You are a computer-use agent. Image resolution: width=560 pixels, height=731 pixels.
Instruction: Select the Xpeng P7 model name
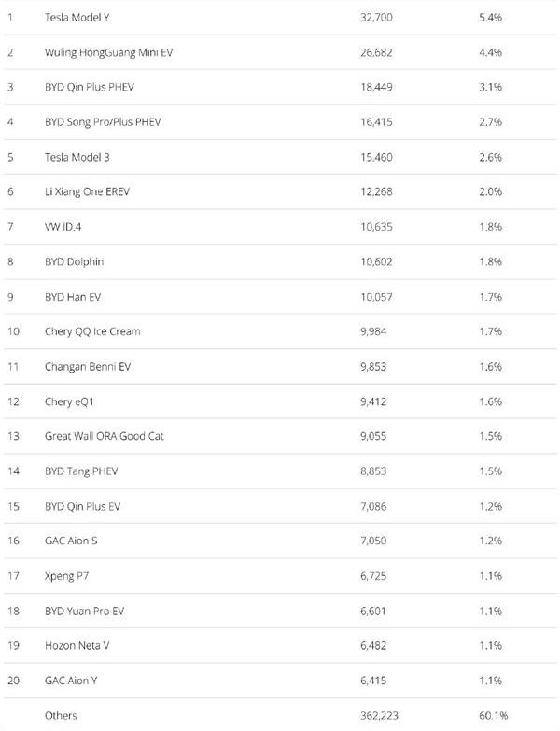click(x=66, y=576)
